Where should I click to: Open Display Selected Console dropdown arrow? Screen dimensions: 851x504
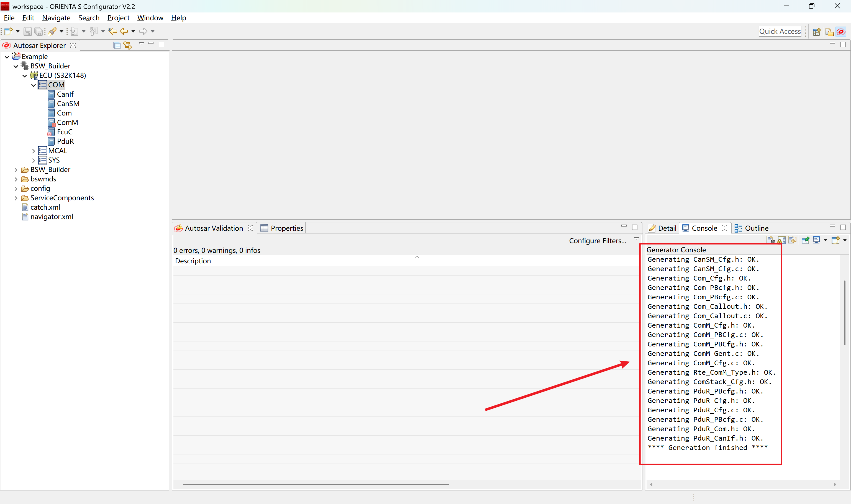tap(826, 240)
